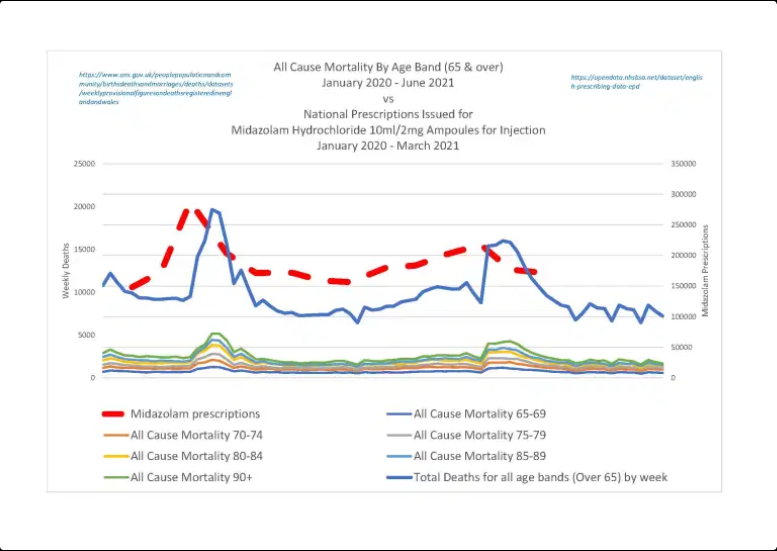Select 'All Cause Mortality 70-74' legend entry

click(197, 435)
